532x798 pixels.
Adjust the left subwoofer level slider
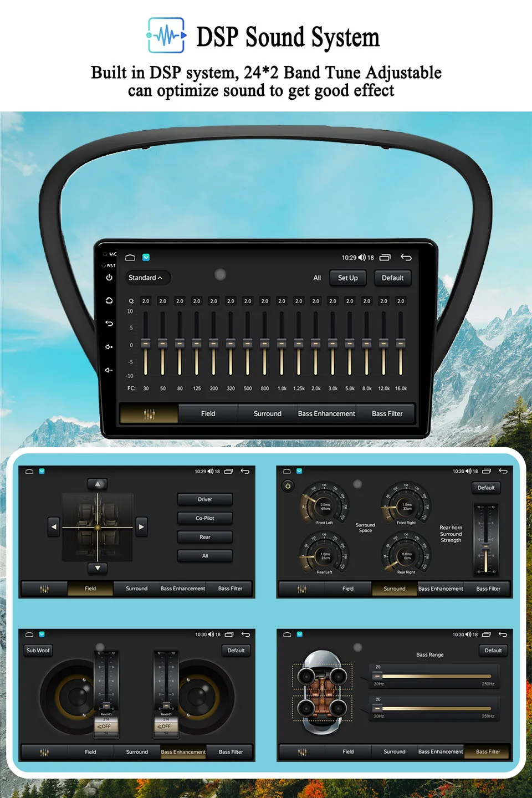106,681
